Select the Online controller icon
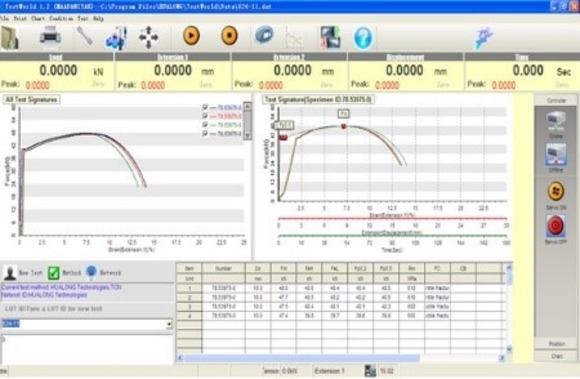 [x=556, y=121]
